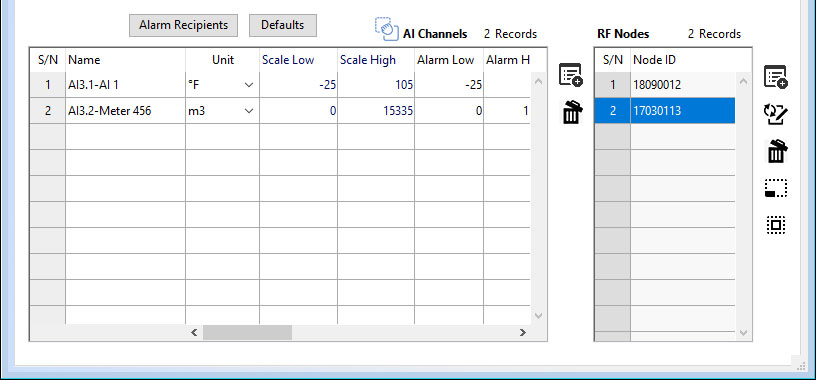816x380 pixels.
Task: Click Alarm Low cell 0 in row 2
Action: (x=449, y=111)
